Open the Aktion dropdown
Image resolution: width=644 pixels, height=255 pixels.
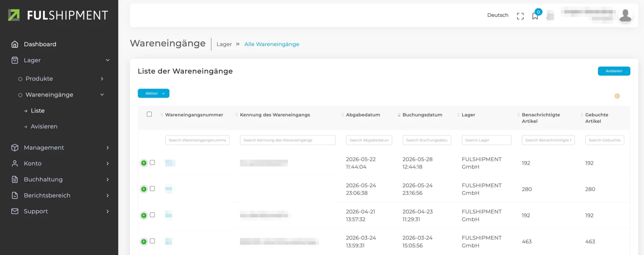click(153, 93)
